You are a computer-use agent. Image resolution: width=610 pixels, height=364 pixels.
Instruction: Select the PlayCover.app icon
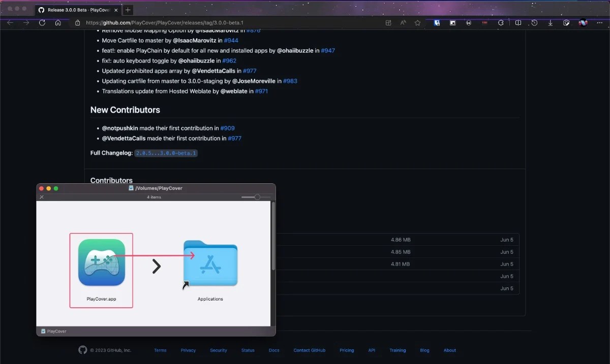[102, 262]
